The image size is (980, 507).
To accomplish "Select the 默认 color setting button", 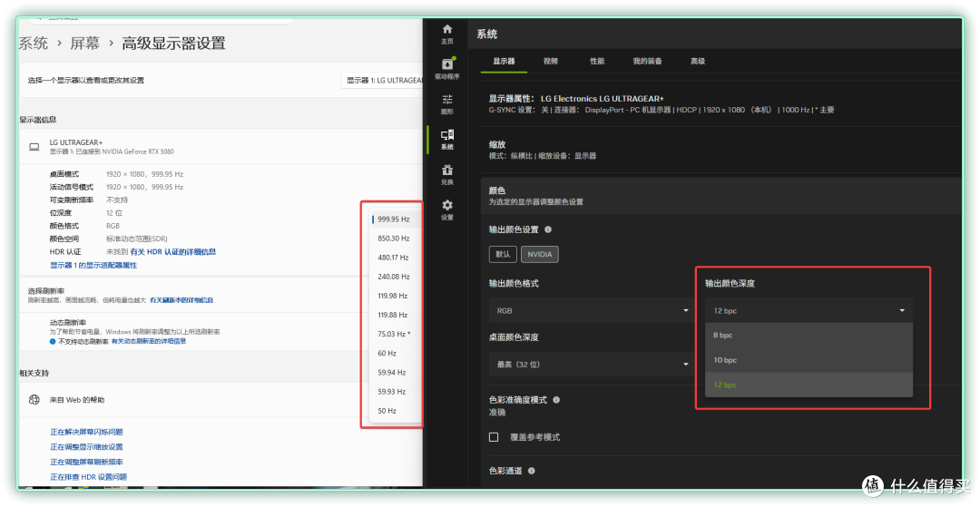I will pos(503,254).
